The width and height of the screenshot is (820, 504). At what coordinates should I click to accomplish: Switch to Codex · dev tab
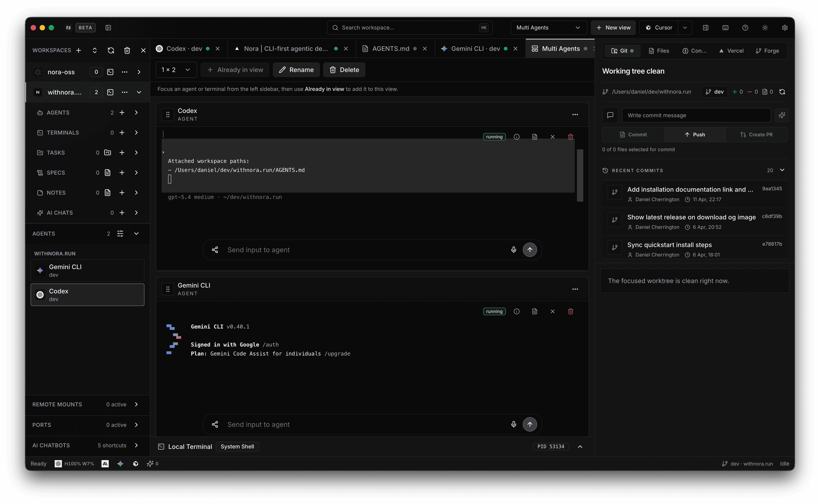[x=184, y=49]
